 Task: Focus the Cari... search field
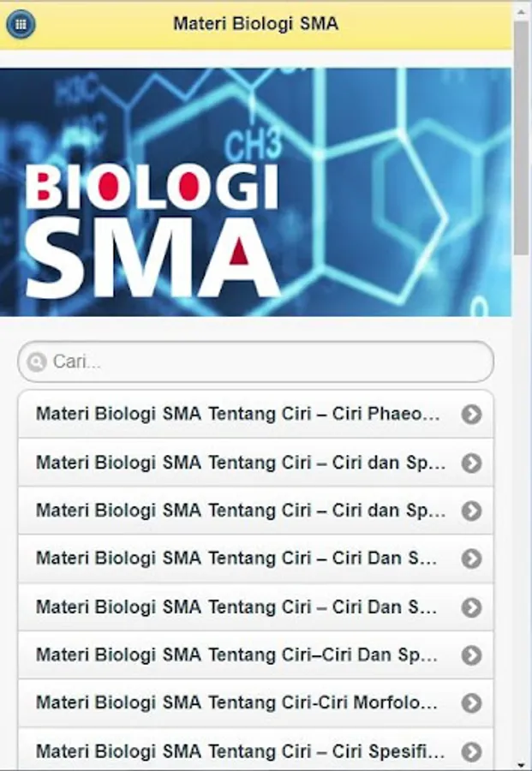coord(255,362)
